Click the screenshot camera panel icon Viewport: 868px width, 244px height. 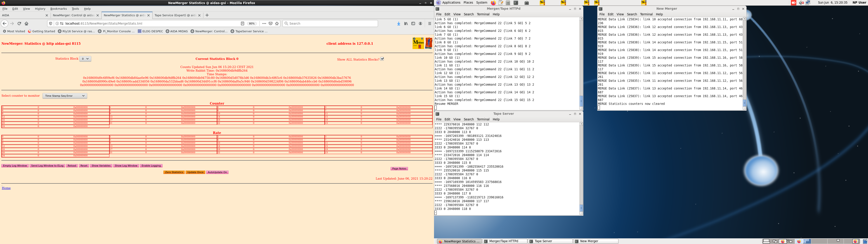click(x=527, y=3)
